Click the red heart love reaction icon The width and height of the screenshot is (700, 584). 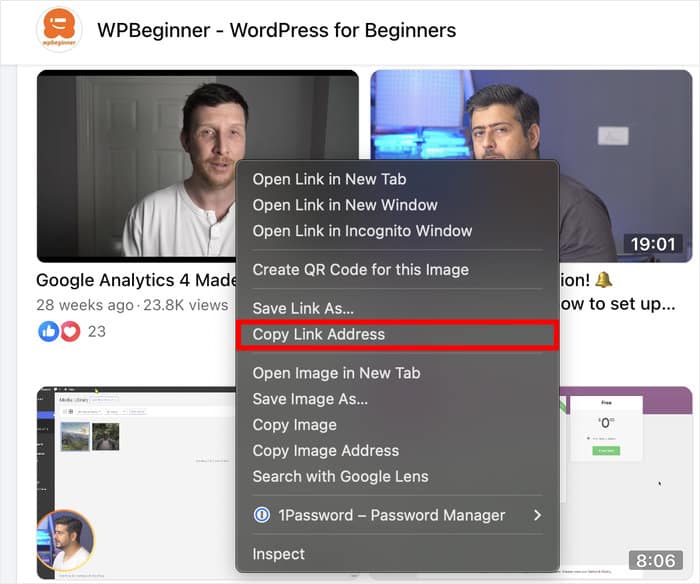(69, 332)
